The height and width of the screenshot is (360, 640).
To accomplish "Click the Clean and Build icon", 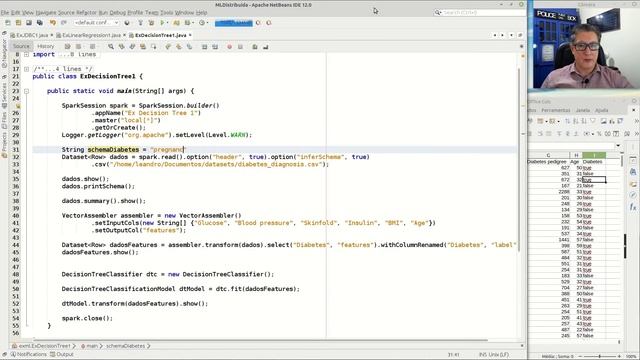I will coord(151,23).
